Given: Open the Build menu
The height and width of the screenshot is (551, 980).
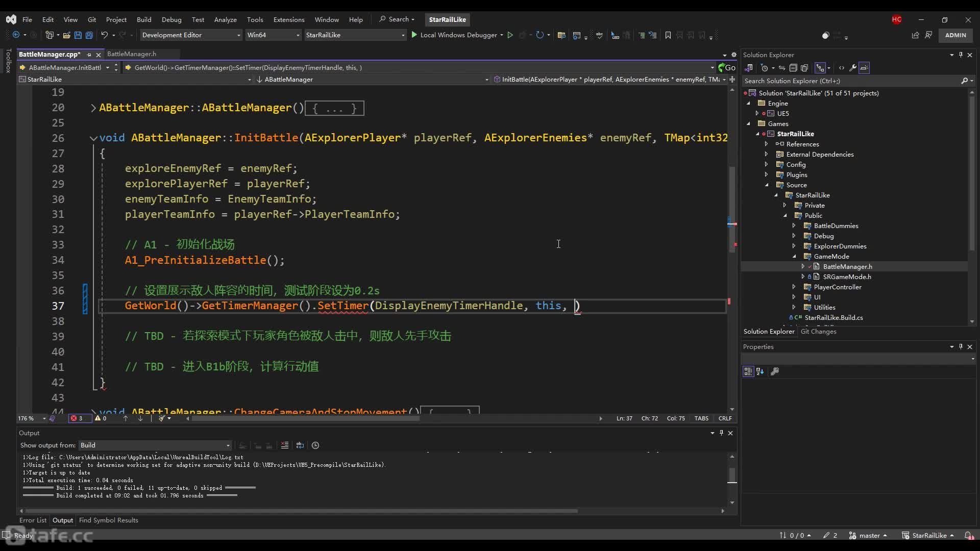Looking at the screenshot, I should coord(144,19).
